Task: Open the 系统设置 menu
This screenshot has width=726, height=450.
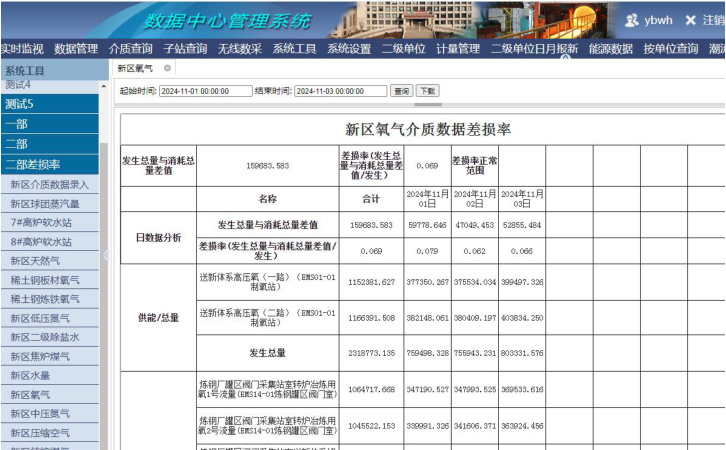Action: pos(349,48)
